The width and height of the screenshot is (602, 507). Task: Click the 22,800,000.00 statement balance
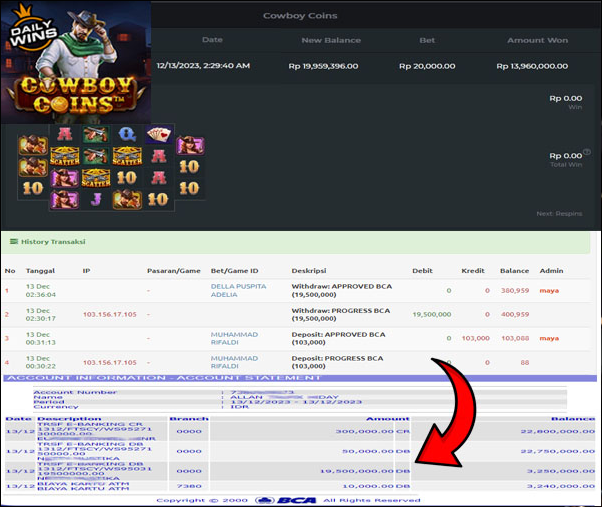(557, 431)
